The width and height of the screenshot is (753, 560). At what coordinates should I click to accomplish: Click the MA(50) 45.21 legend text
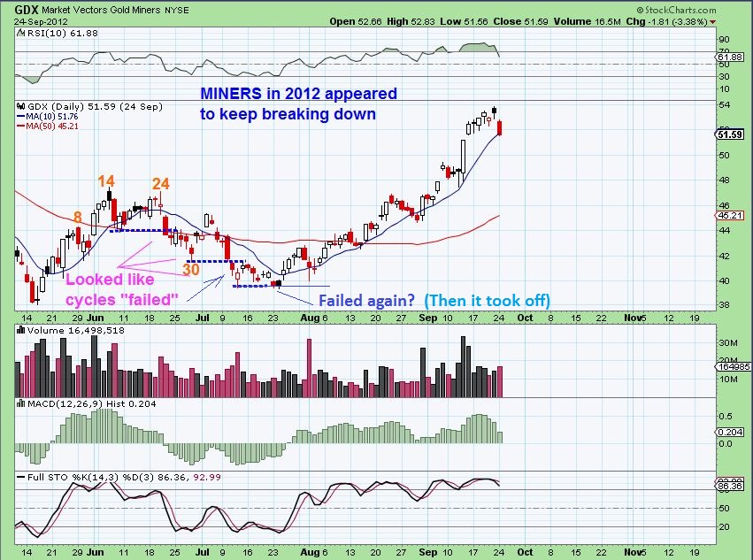coord(52,127)
